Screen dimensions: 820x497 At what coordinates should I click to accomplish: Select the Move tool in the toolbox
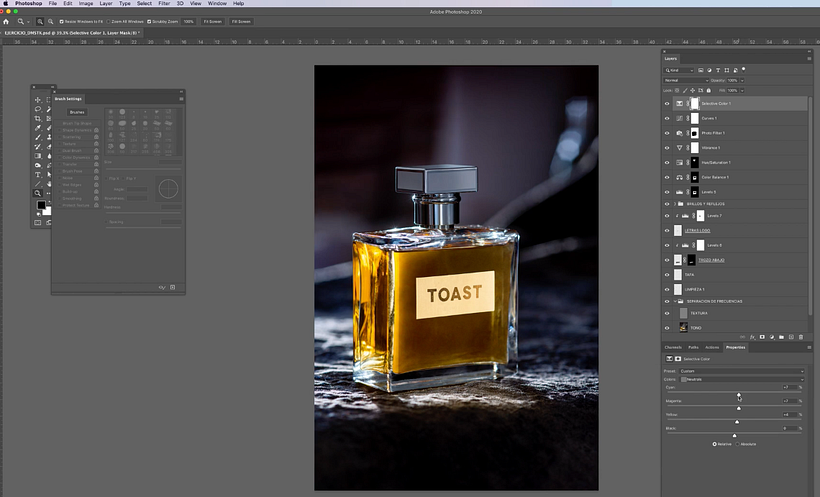[x=38, y=100]
